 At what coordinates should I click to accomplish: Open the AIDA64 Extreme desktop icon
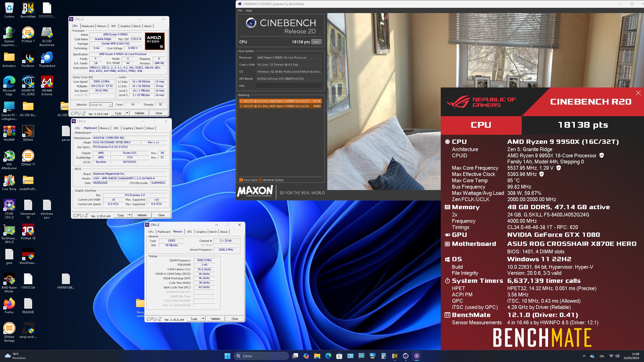47,86
